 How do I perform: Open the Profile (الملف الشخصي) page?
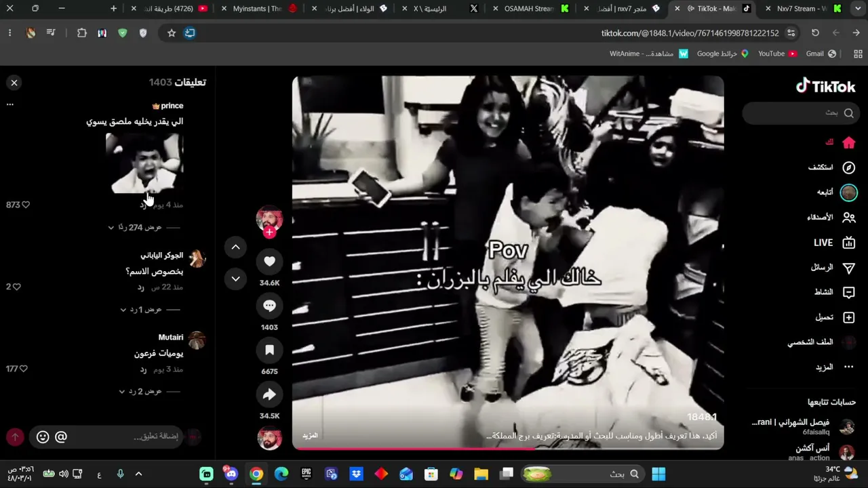coord(822,342)
